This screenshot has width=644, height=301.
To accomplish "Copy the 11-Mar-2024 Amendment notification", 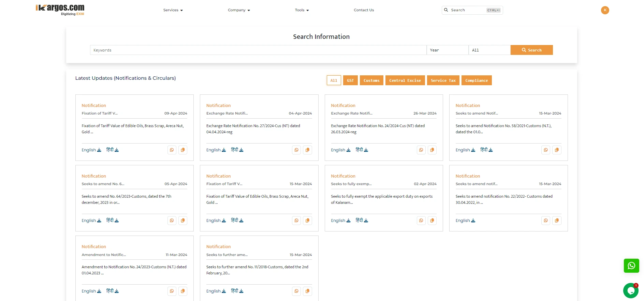I will (182, 291).
